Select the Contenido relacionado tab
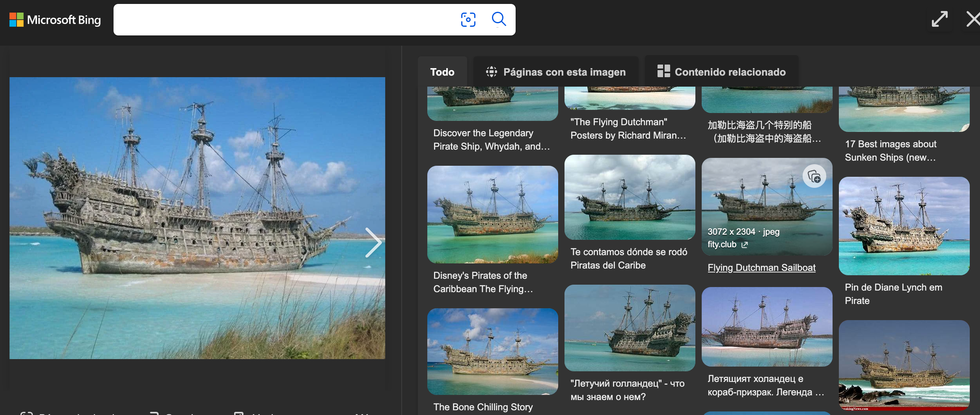This screenshot has width=980, height=415. tap(721, 72)
